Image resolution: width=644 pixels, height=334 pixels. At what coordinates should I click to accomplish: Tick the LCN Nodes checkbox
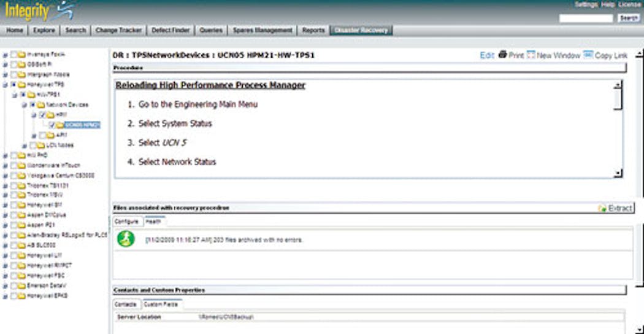click(x=33, y=145)
